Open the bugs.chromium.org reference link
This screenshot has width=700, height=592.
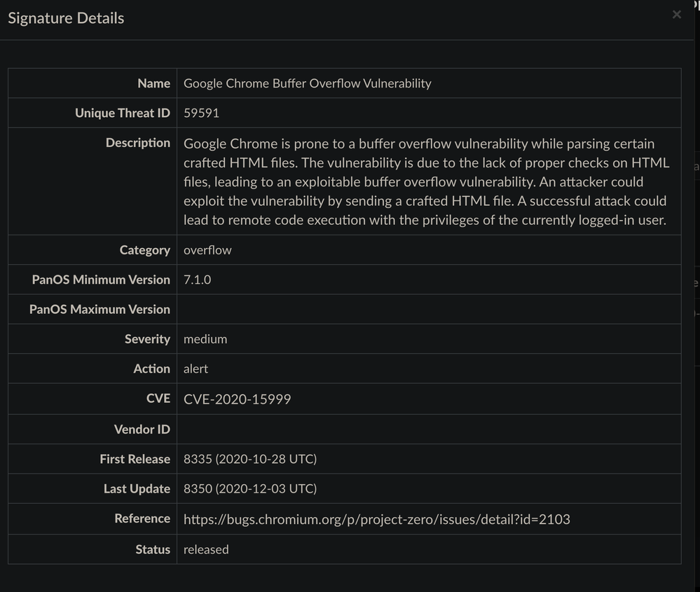(x=376, y=519)
